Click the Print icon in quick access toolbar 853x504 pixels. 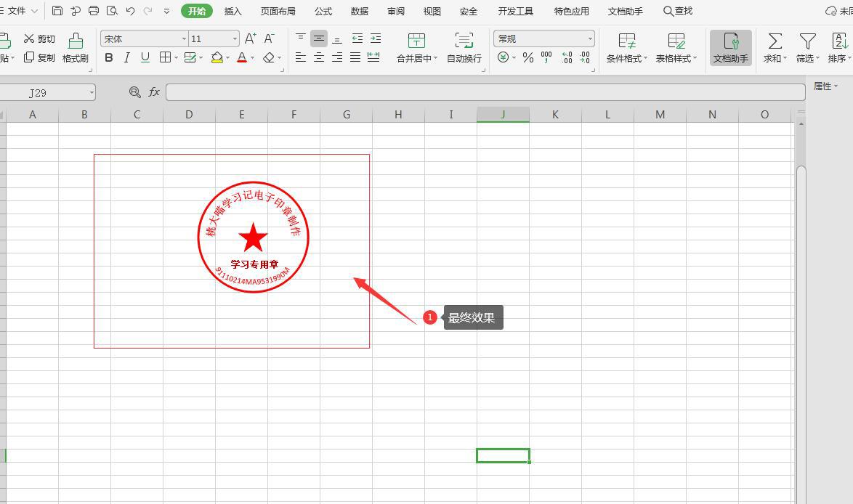[94, 11]
